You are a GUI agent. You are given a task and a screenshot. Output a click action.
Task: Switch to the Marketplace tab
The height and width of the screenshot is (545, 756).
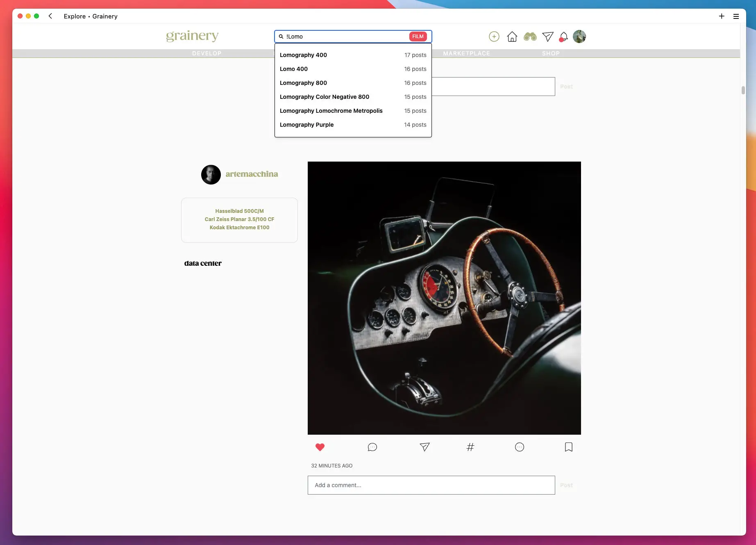[x=466, y=53]
